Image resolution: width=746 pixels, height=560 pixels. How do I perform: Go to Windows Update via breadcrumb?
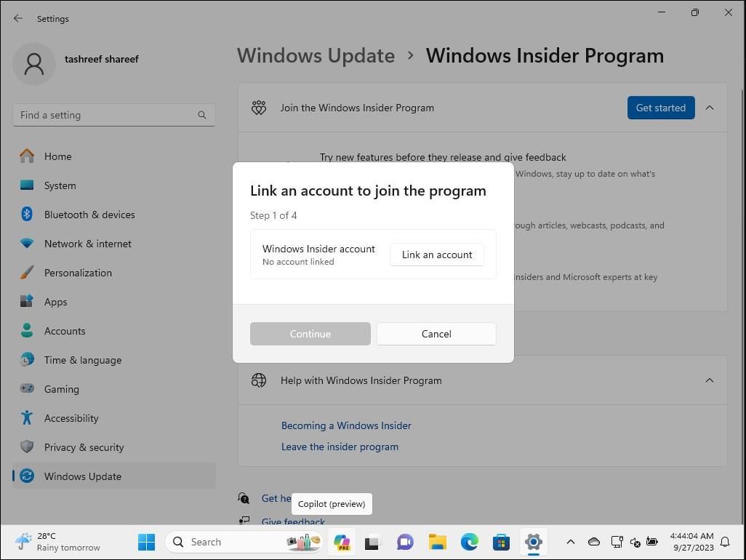pos(316,55)
